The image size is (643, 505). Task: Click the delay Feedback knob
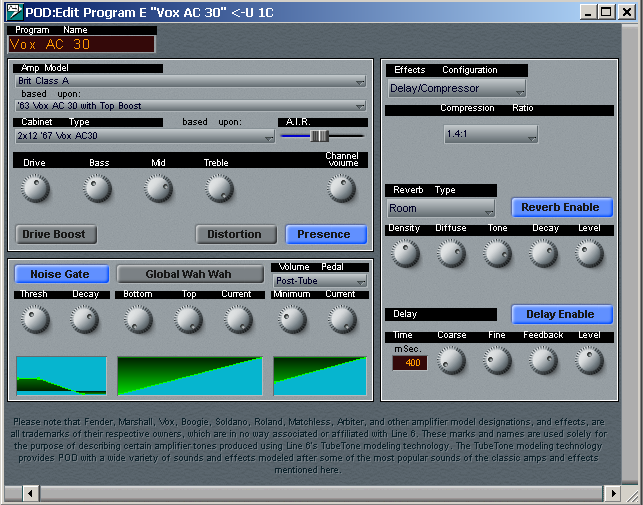(x=541, y=360)
